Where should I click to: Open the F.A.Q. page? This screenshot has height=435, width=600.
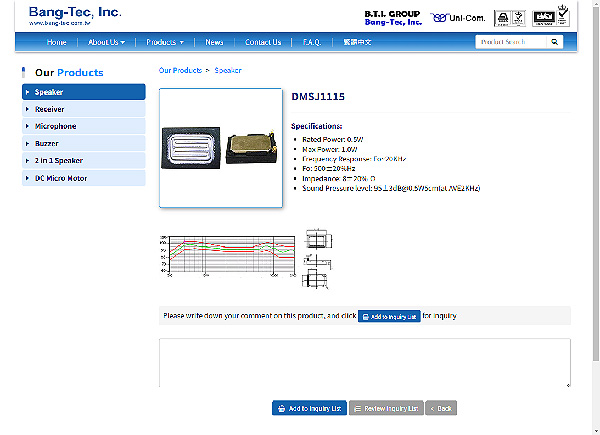tap(311, 42)
